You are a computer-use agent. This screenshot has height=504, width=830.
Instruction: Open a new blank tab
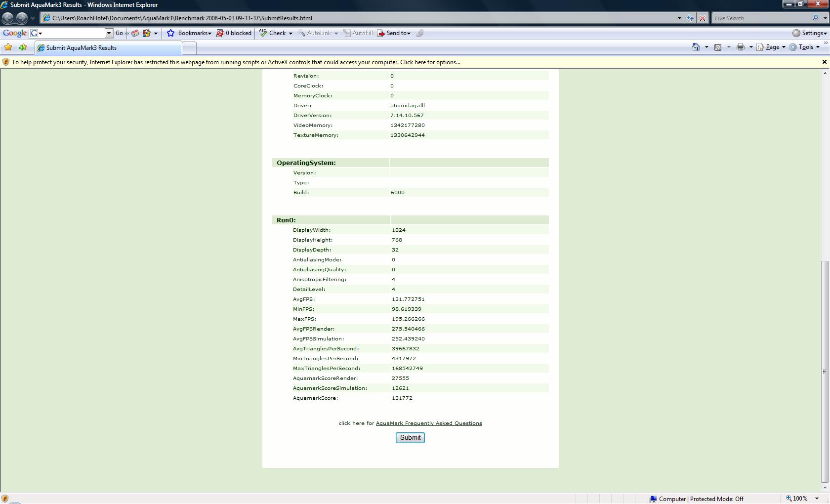click(x=189, y=48)
